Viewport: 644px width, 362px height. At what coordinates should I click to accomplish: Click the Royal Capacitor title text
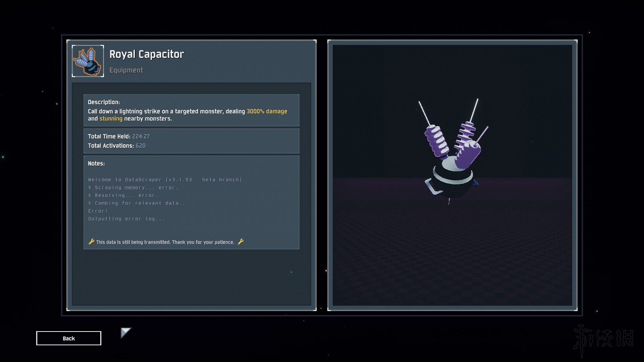[x=146, y=54]
